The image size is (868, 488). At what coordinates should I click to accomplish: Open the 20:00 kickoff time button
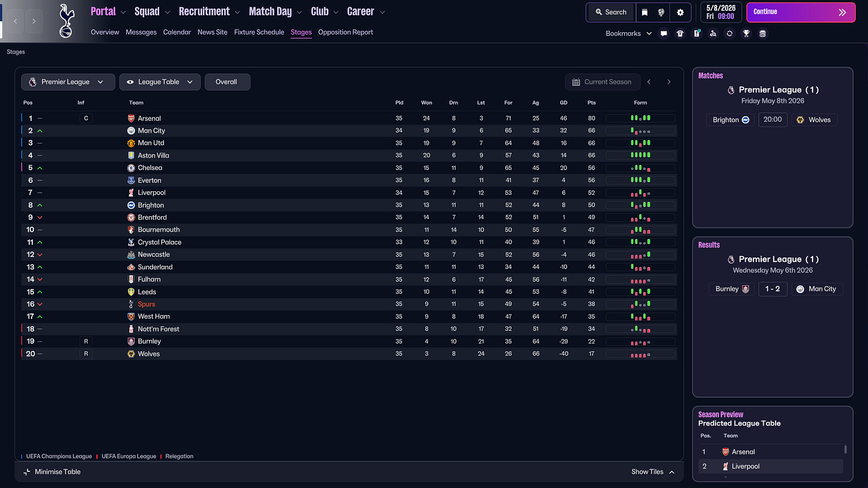pos(773,120)
